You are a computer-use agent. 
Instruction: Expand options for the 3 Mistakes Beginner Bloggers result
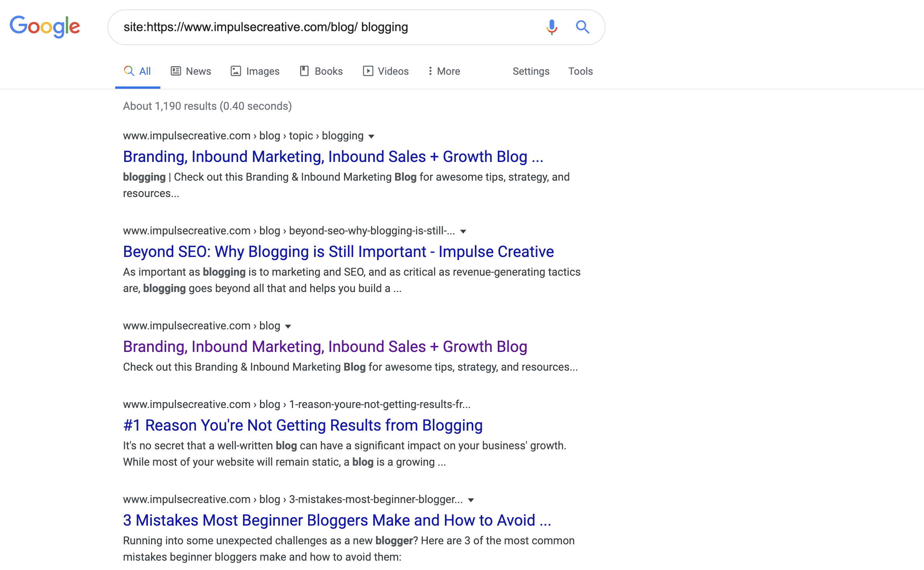coord(471,500)
